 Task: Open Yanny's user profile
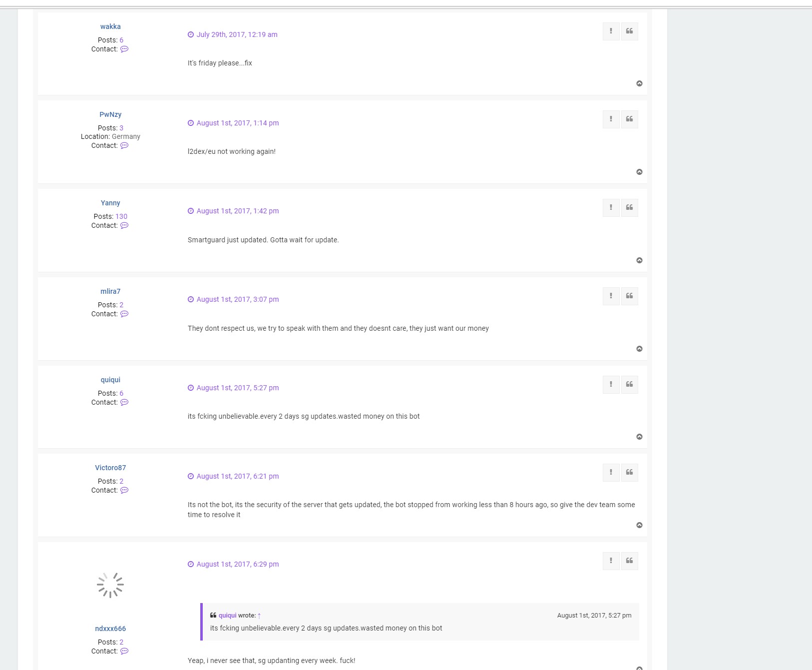tap(110, 203)
